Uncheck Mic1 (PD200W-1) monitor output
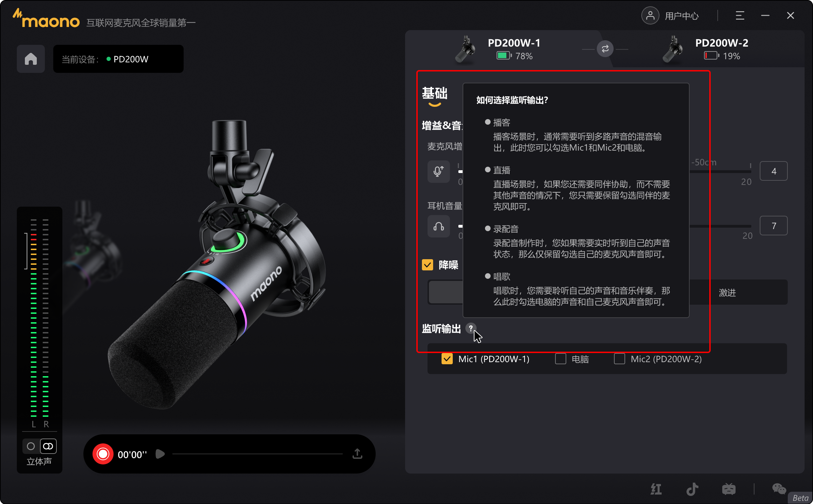This screenshot has height=504, width=813. [447, 359]
